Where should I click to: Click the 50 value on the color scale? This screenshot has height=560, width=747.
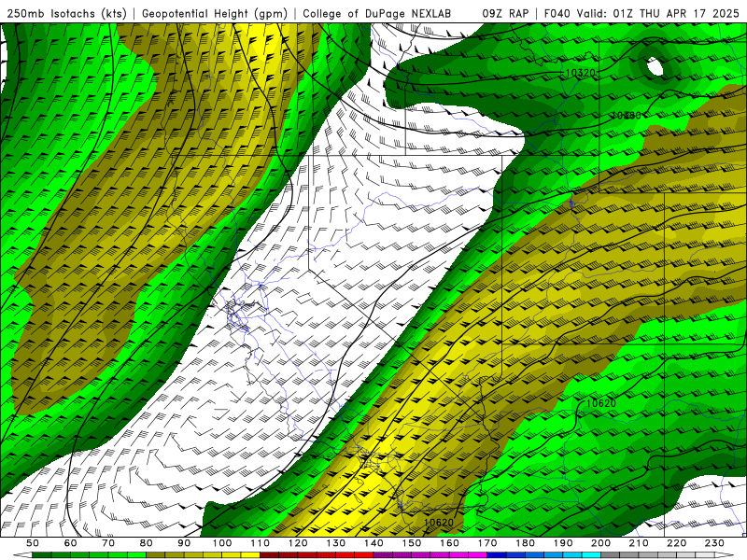point(33,543)
